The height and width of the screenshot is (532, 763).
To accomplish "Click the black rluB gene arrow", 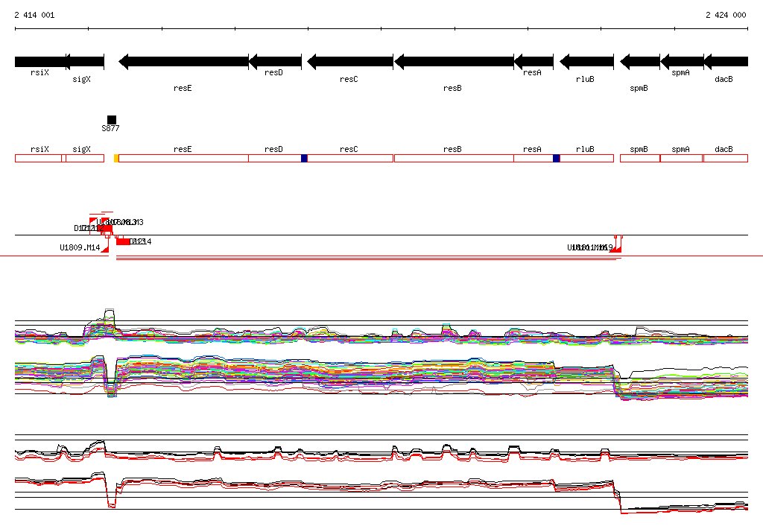I will tap(586, 61).
